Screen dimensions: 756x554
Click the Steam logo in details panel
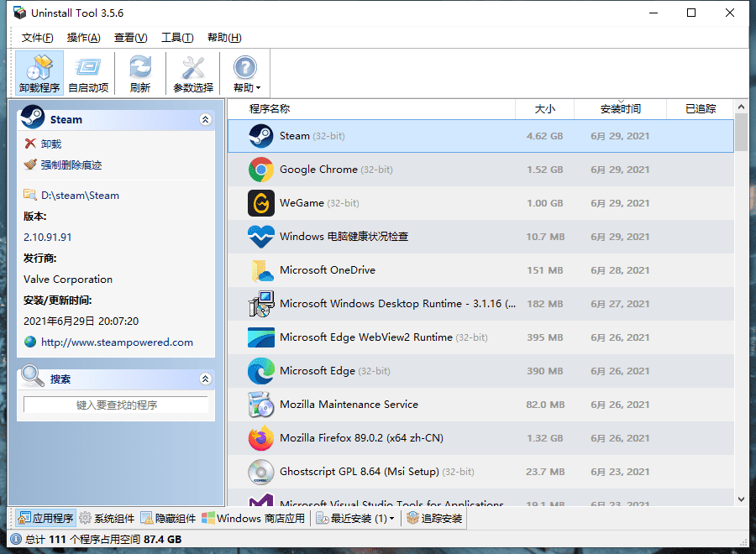click(x=33, y=117)
